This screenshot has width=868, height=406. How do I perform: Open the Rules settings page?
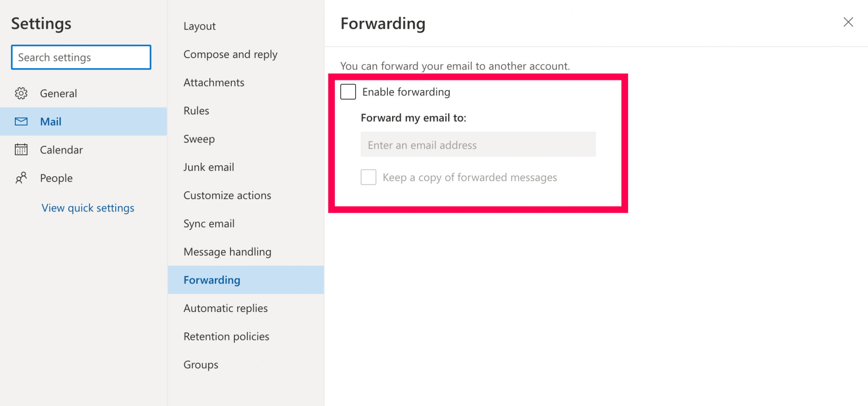click(196, 110)
